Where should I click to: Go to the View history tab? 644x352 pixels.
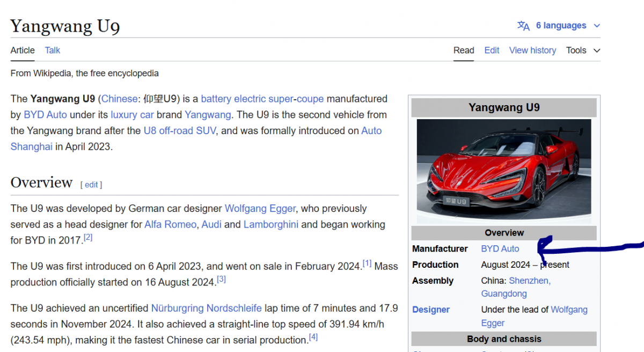(532, 50)
